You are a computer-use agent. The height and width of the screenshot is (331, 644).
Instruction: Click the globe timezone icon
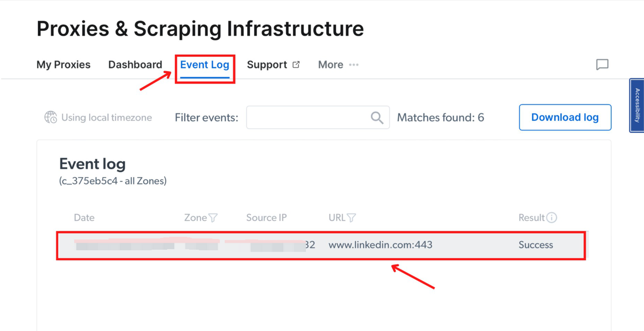coord(50,117)
